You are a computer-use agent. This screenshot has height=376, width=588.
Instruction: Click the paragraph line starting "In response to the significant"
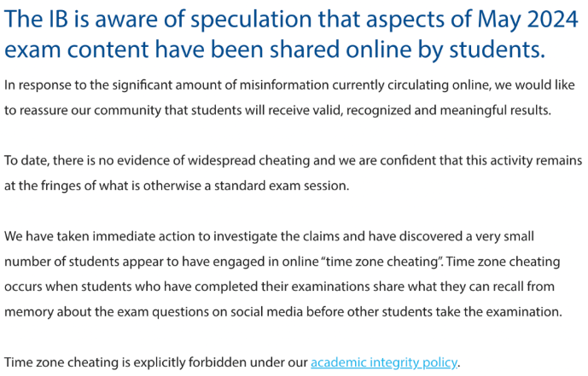click(289, 85)
